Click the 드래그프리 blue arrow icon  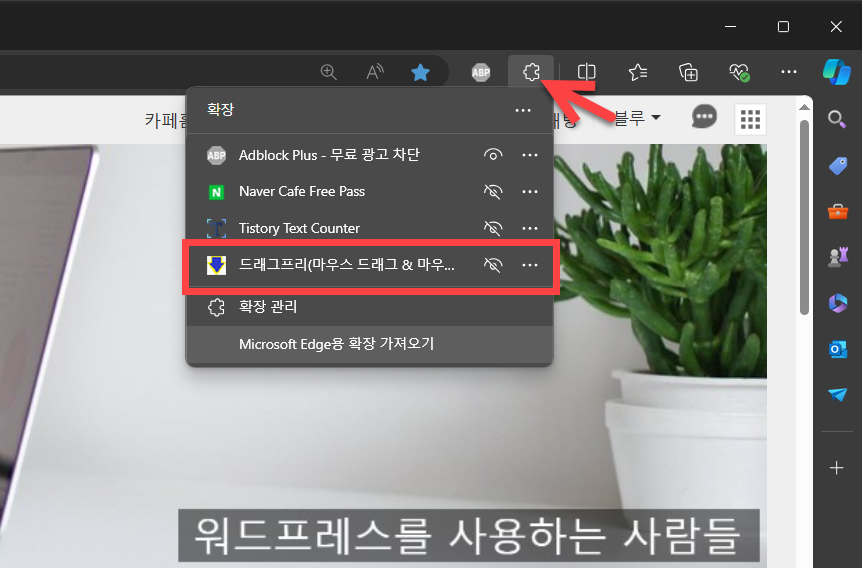pos(216,265)
